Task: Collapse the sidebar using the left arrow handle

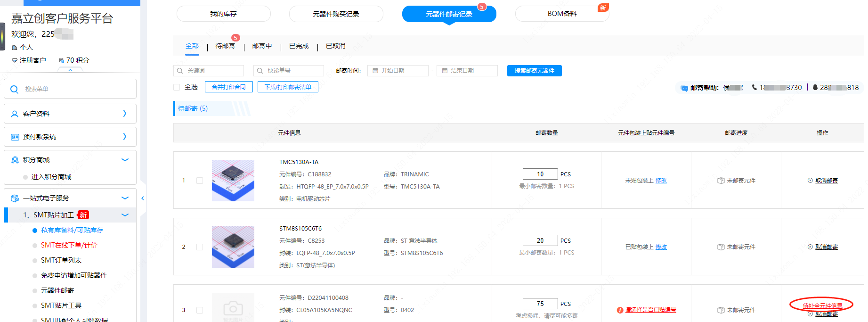Action: pyautogui.click(x=143, y=198)
